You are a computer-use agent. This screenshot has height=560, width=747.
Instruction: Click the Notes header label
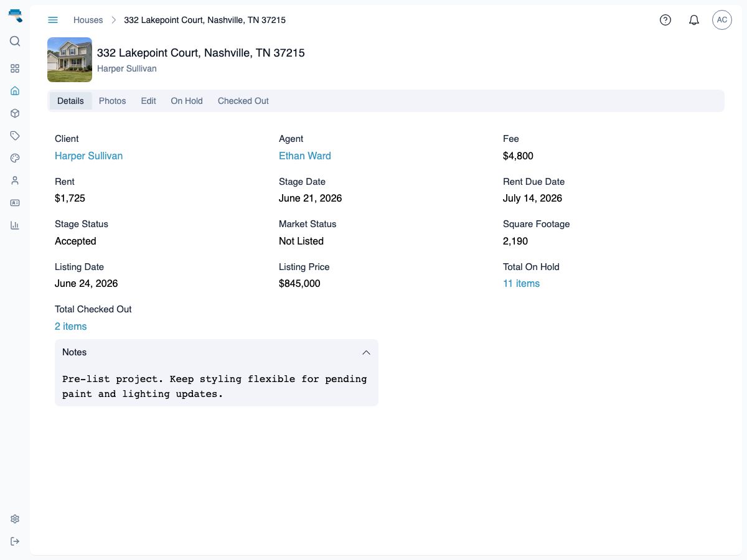coord(74,352)
